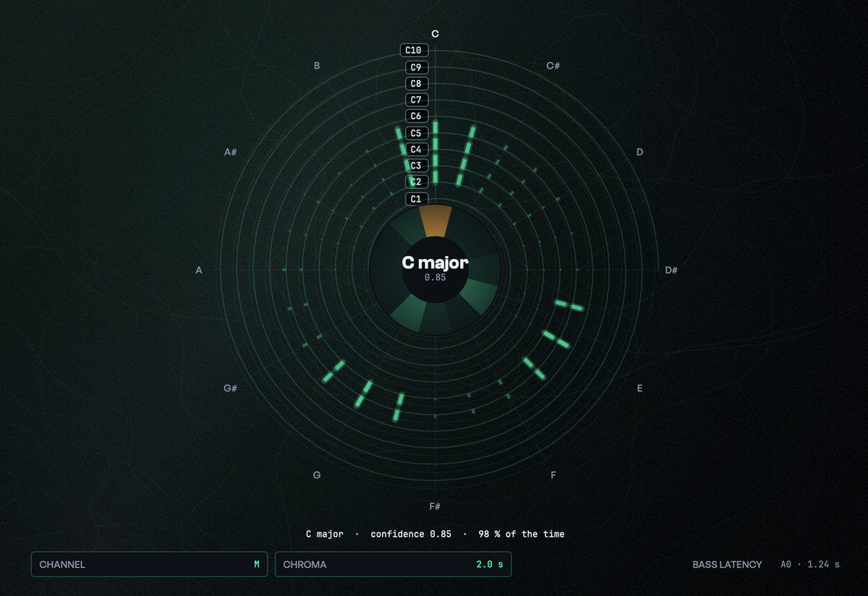
Task: Select the C5 octave ring label
Action: tap(415, 133)
